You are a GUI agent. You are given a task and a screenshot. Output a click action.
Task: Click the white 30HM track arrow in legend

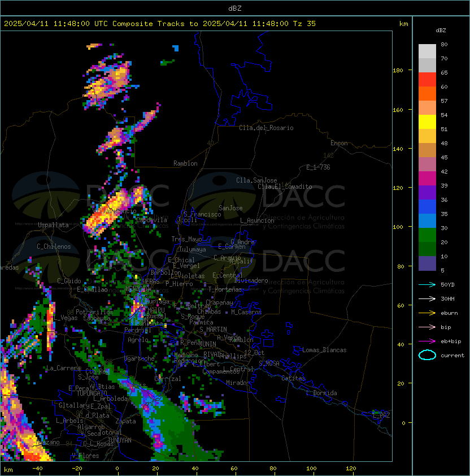tap(427, 298)
